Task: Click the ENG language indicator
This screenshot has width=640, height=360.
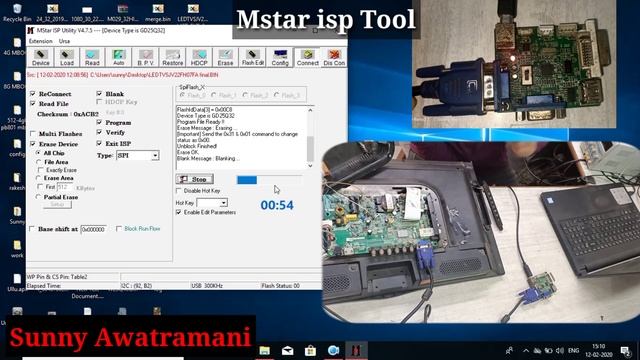Action: (573, 351)
